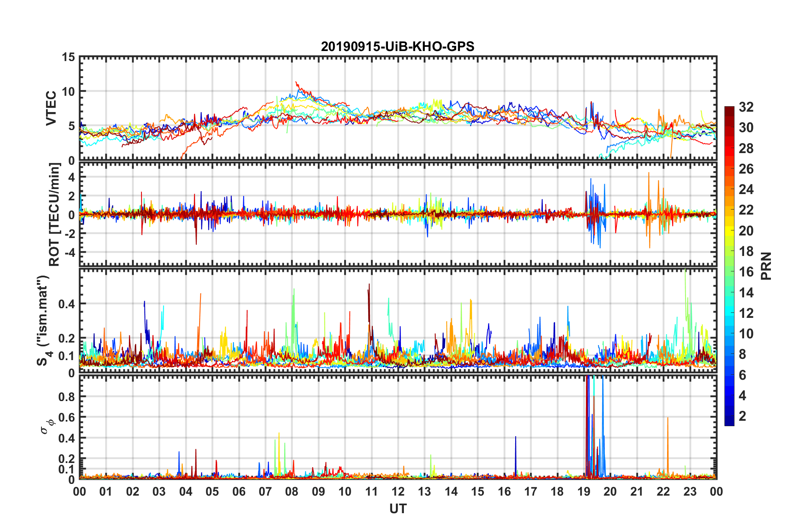Click tick value 26 on PRN colorbar
Screen dimensions: 796x532
746,169
